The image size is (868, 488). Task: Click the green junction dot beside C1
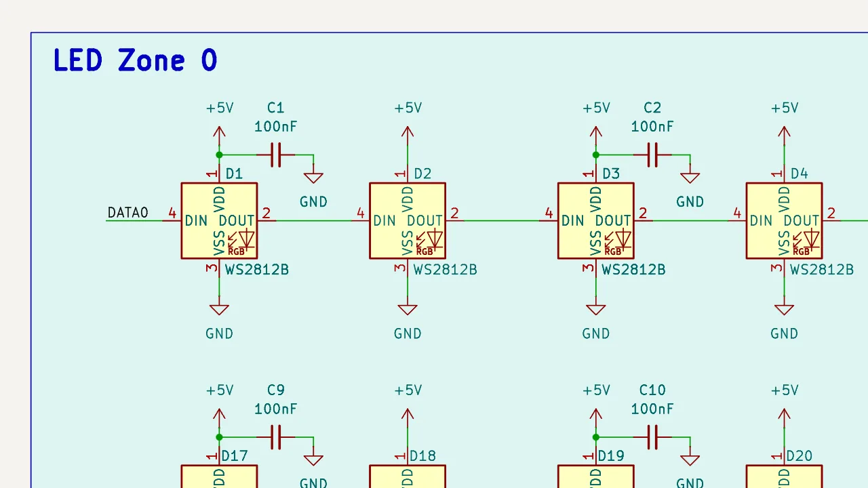[x=219, y=155]
